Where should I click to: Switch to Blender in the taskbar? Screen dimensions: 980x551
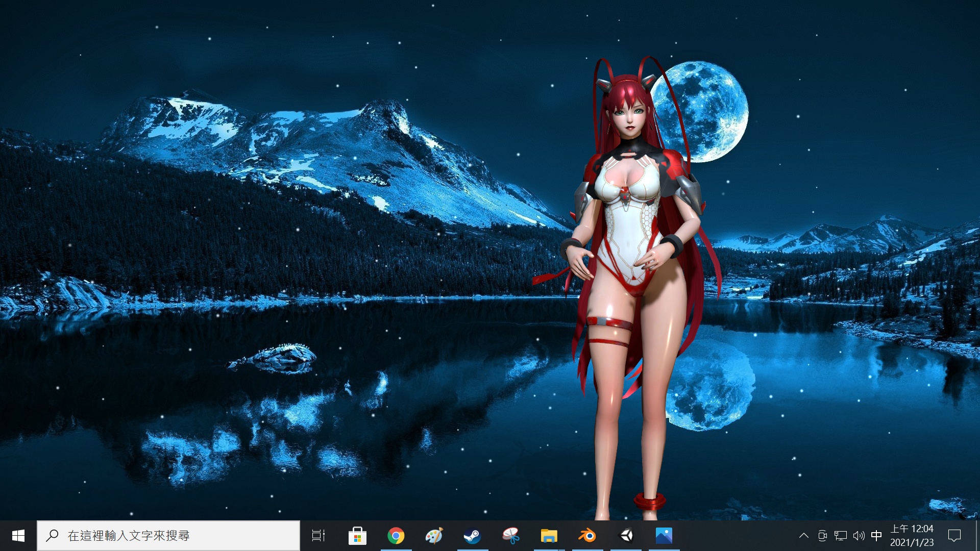point(587,536)
